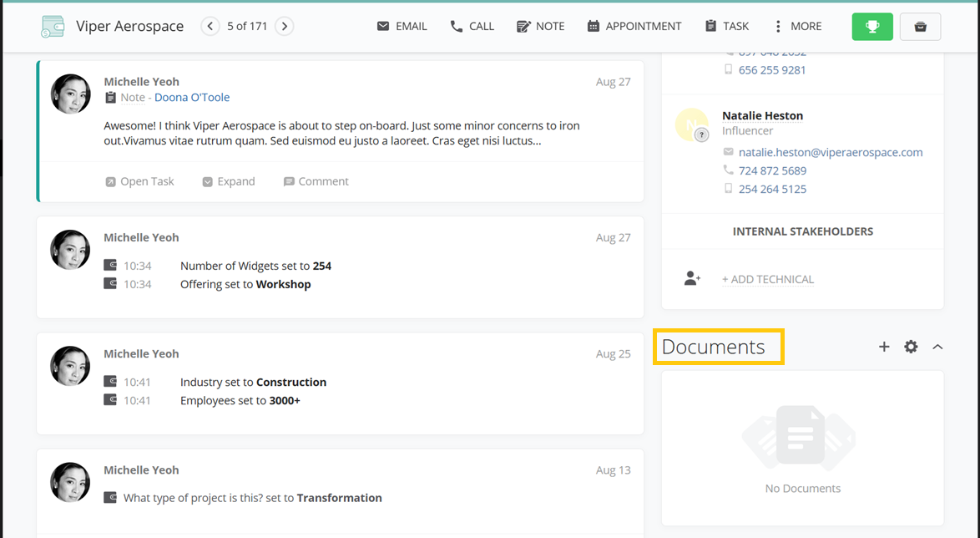This screenshot has height=538, width=980.
Task: Open the Documents settings gear
Action: coord(911,347)
